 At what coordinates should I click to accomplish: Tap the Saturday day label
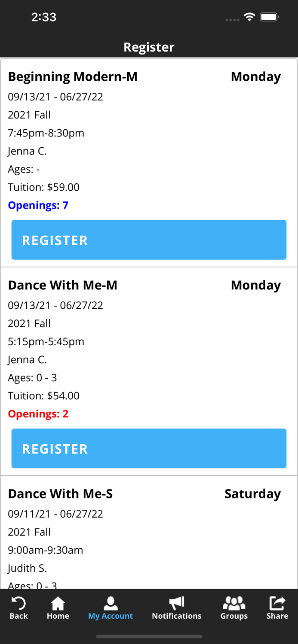[x=252, y=494]
